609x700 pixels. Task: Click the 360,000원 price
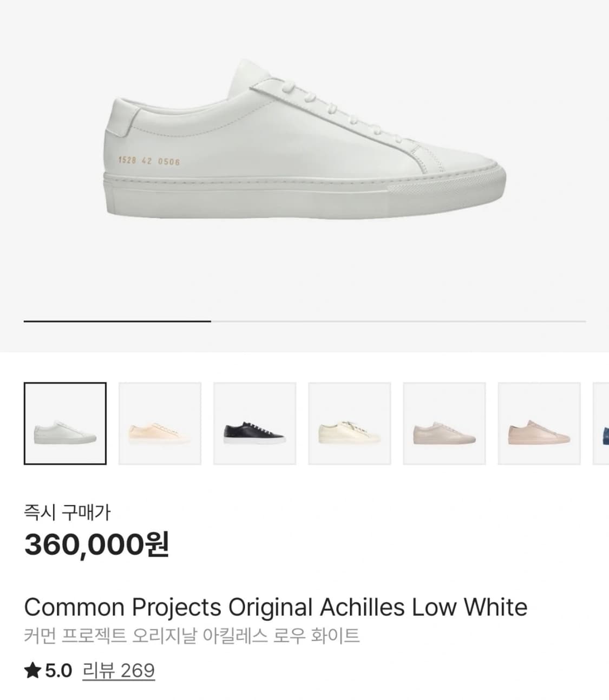click(x=97, y=544)
